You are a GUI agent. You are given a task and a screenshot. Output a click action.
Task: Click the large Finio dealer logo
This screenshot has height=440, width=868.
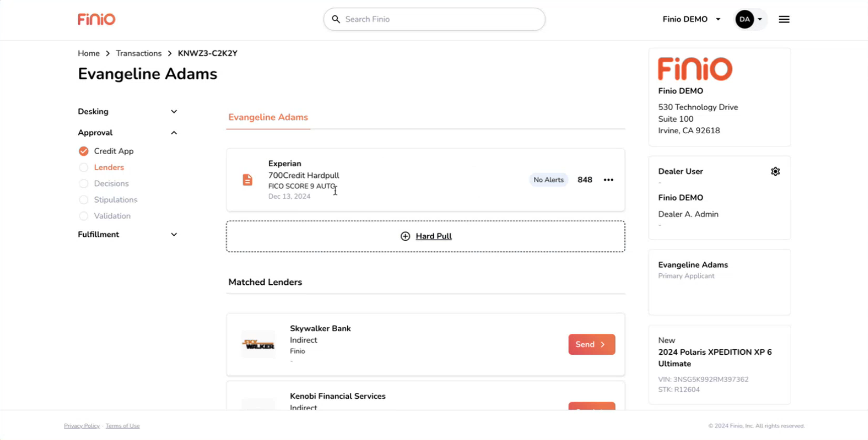coord(695,69)
